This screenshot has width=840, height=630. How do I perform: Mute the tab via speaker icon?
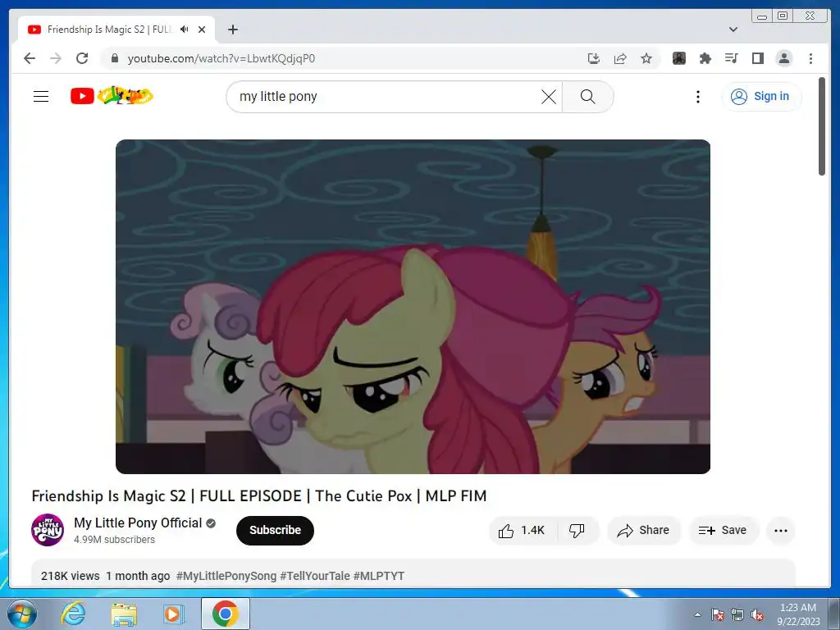[x=185, y=30]
